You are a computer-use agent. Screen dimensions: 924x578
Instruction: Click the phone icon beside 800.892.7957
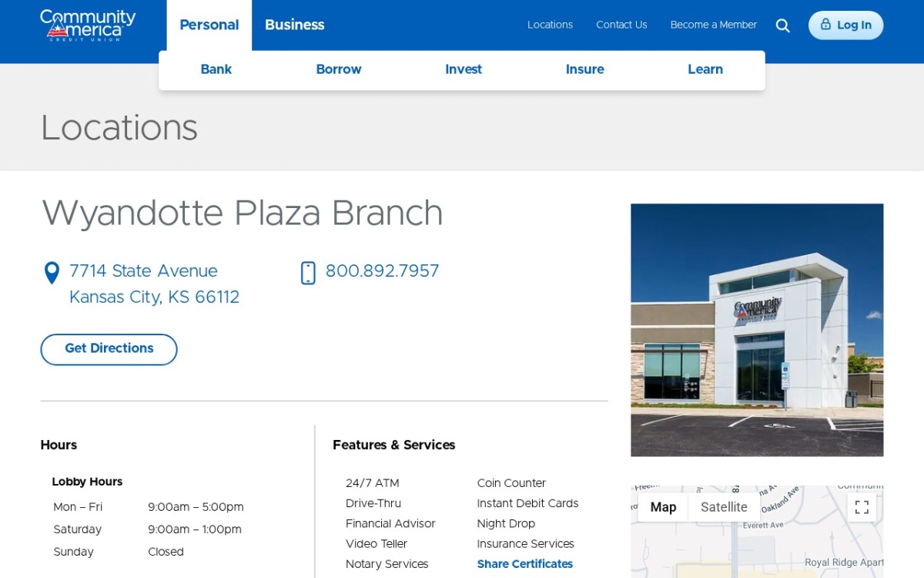pyautogui.click(x=308, y=273)
